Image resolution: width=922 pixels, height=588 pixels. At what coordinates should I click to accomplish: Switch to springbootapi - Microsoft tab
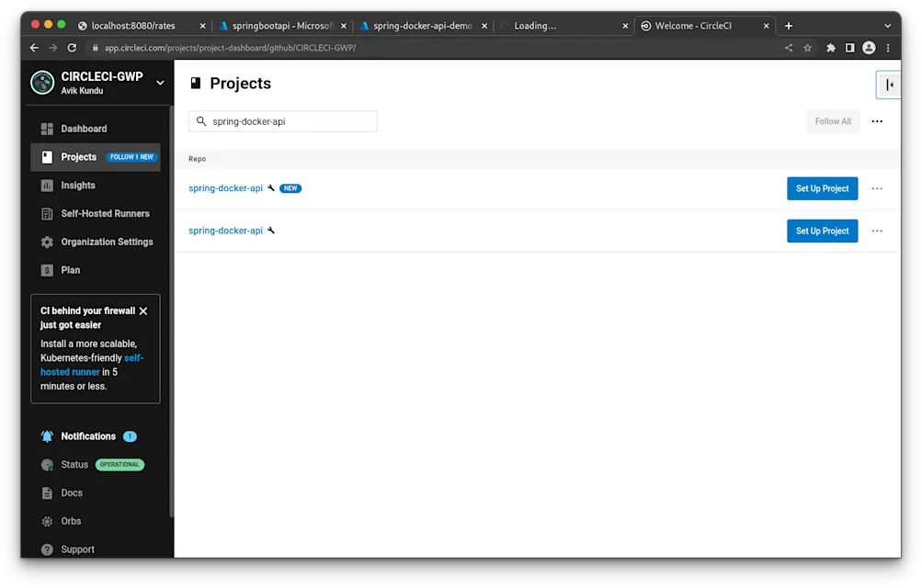point(282,26)
